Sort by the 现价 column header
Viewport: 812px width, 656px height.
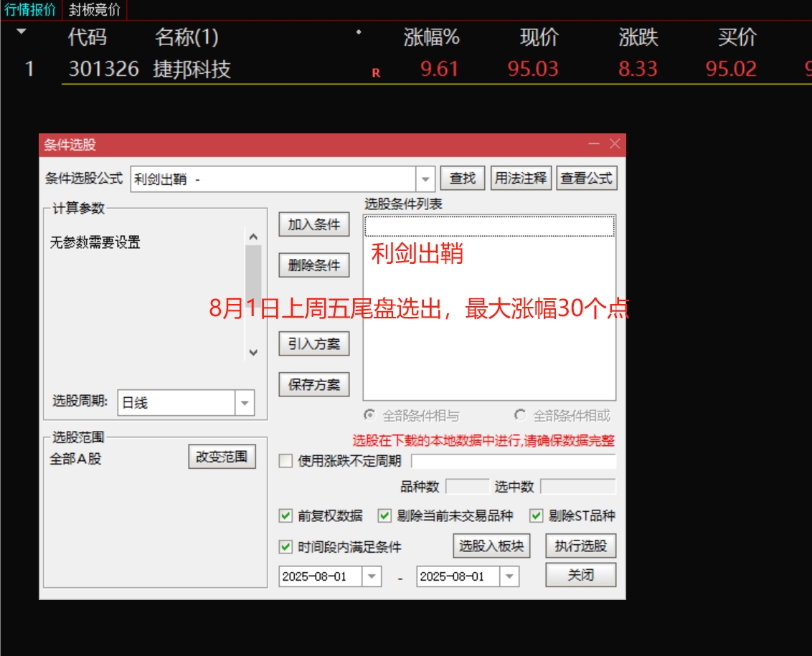539,37
